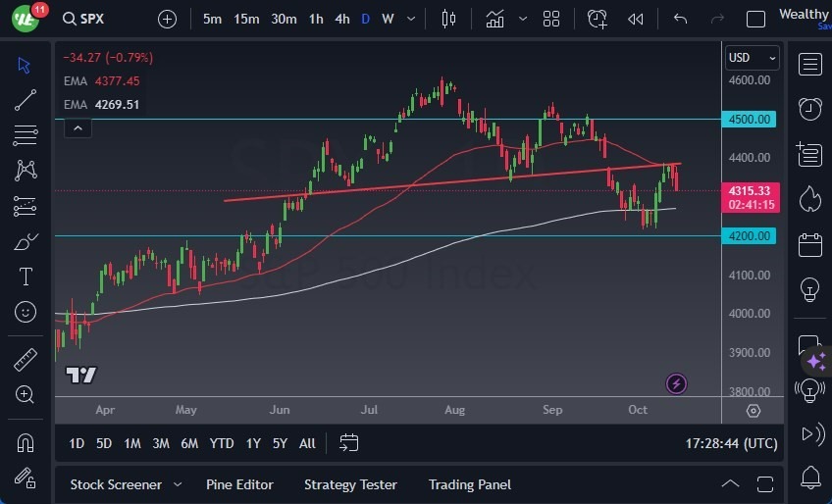Select the cursor arrow tool
832x504 pixels.
(x=24, y=66)
